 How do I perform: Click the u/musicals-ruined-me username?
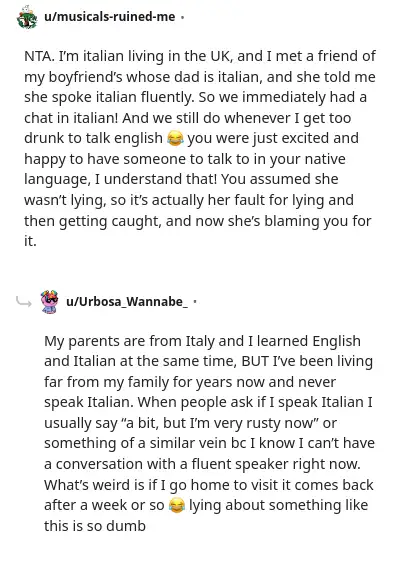click(x=109, y=16)
